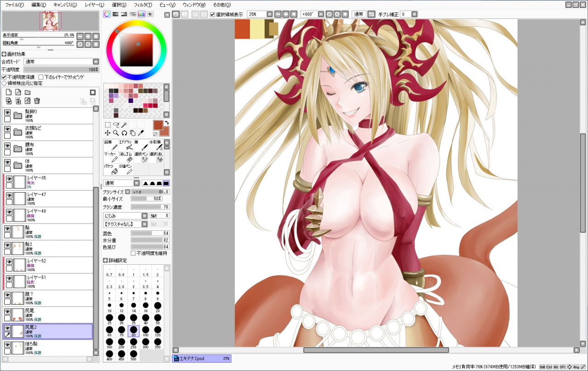Select the バケツ (bucket) tool
Screen dimensions: 588x371
[x=111, y=169]
